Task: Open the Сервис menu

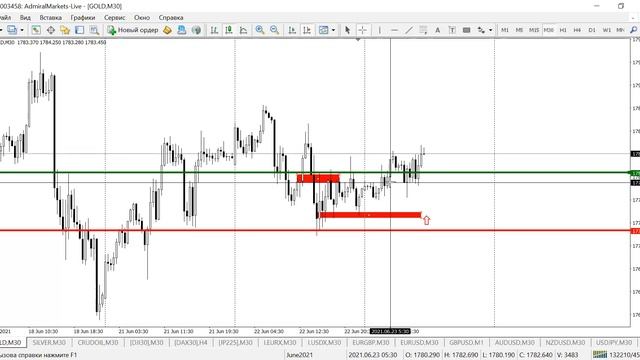Action: pos(115,18)
